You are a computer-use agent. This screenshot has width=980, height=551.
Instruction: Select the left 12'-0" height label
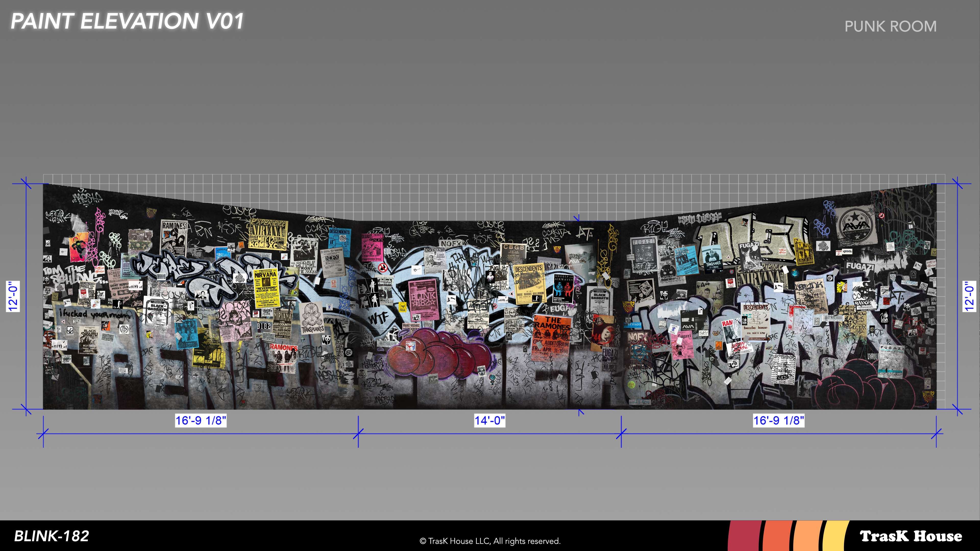click(x=13, y=297)
